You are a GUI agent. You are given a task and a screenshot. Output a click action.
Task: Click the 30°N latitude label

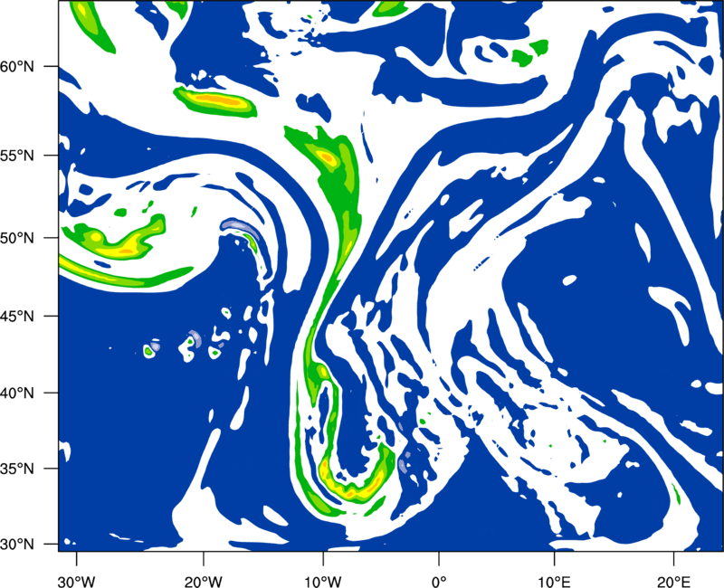pyautogui.click(x=17, y=545)
